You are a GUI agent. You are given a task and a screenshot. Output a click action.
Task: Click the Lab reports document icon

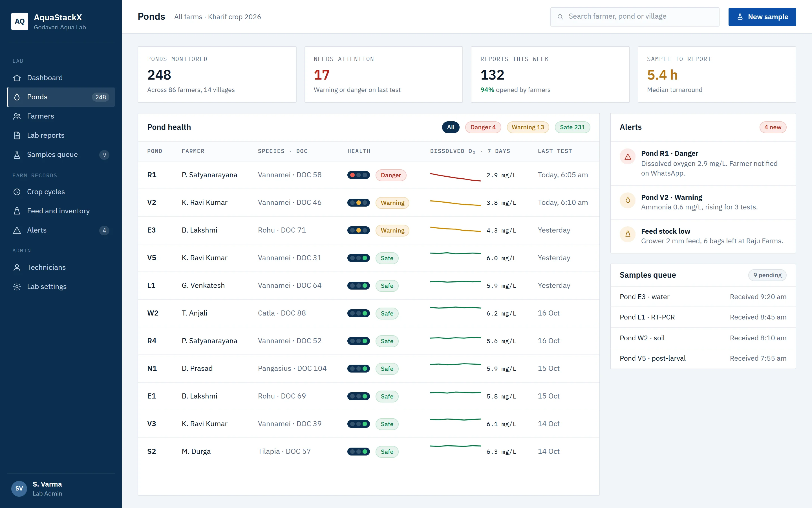click(17, 135)
